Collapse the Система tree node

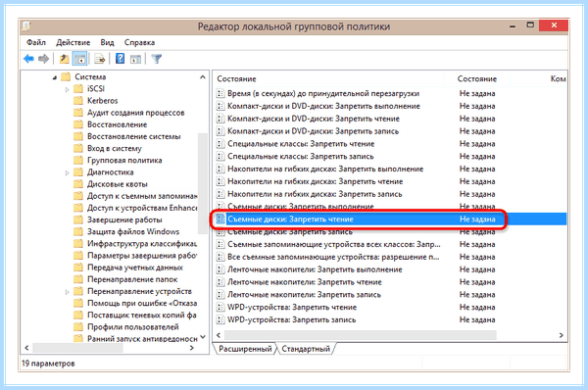click(x=55, y=77)
